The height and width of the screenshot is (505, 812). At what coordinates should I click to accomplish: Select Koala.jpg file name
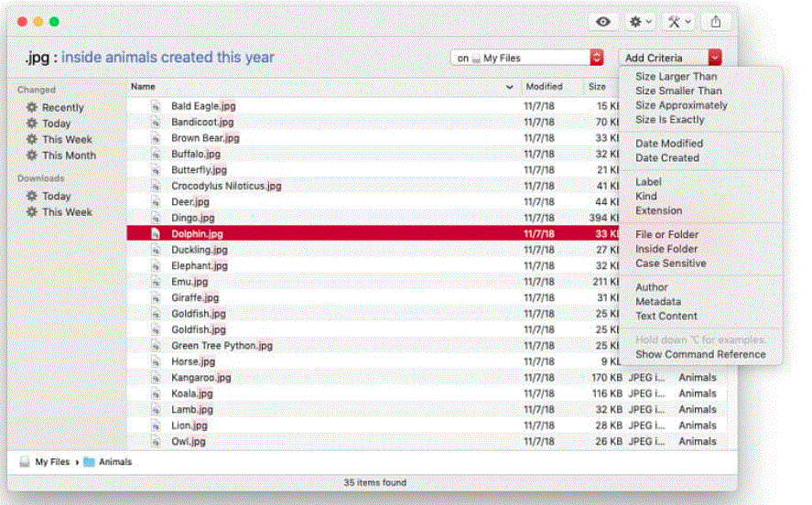pyautogui.click(x=191, y=393)
